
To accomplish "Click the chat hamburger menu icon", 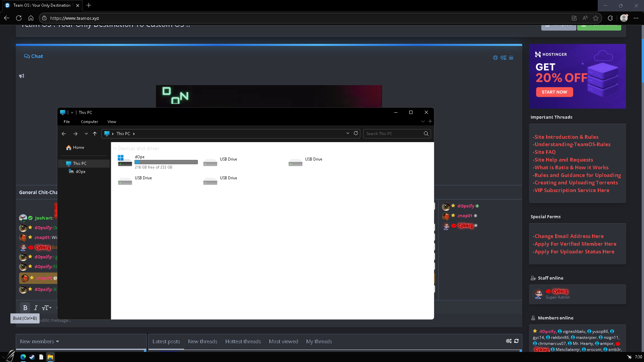I will (x=511, y=58).
